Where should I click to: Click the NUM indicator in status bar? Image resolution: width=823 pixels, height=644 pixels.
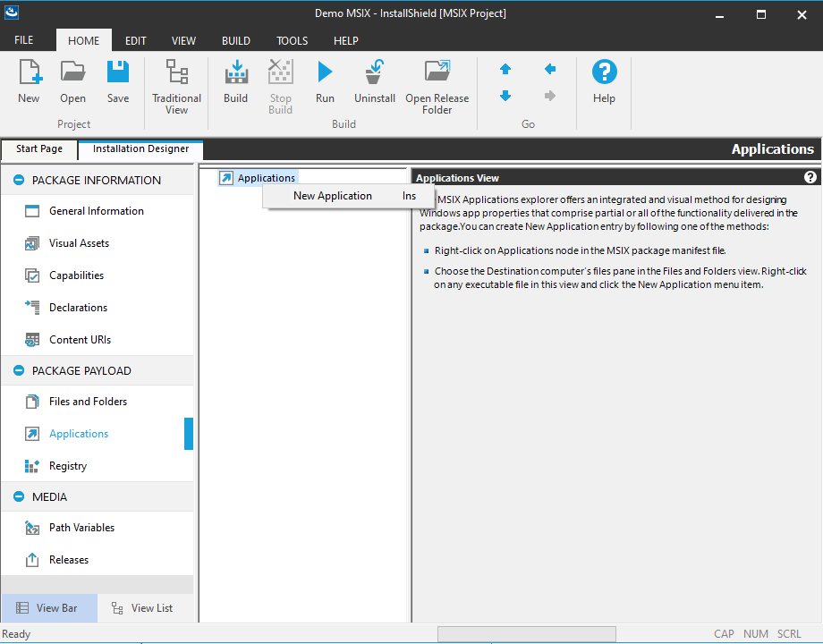(756, 634)
